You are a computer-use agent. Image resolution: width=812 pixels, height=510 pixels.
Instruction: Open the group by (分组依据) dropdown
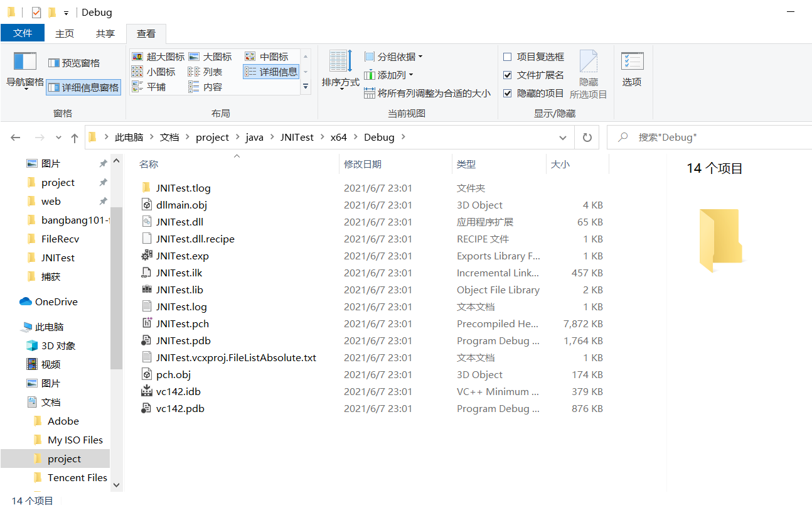[393, 57]
